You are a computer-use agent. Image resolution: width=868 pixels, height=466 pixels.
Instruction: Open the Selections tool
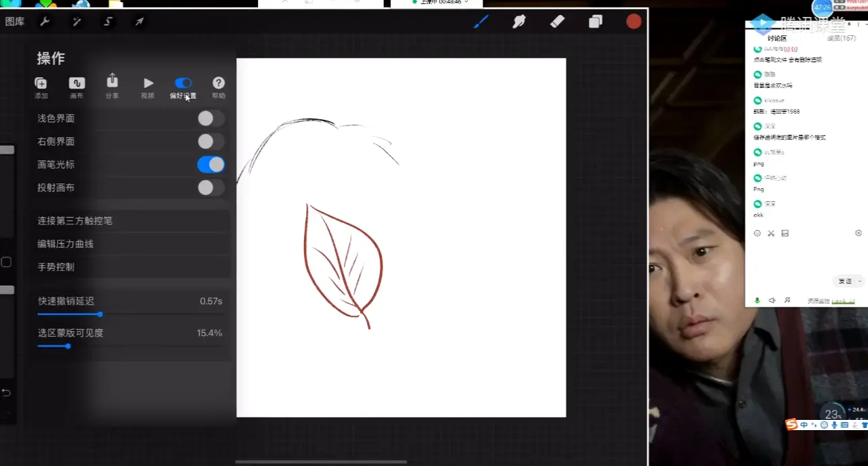coord(108,21)
